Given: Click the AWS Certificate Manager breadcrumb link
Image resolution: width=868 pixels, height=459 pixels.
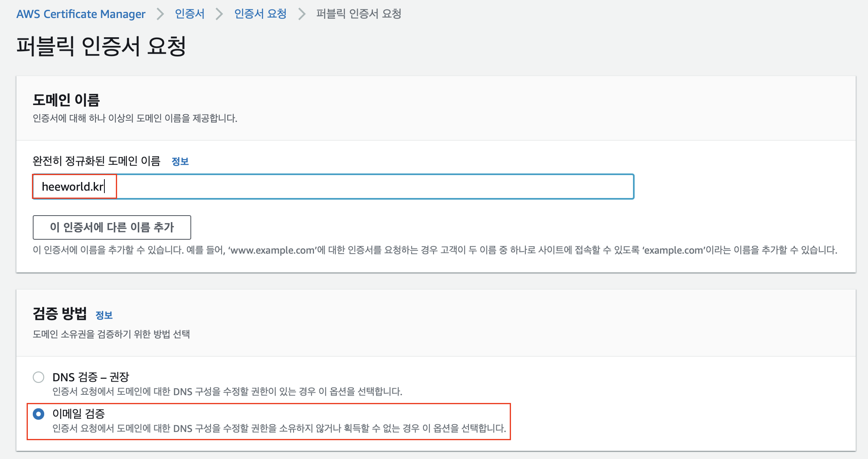Looking at the screenshot, I should (81, 14).
